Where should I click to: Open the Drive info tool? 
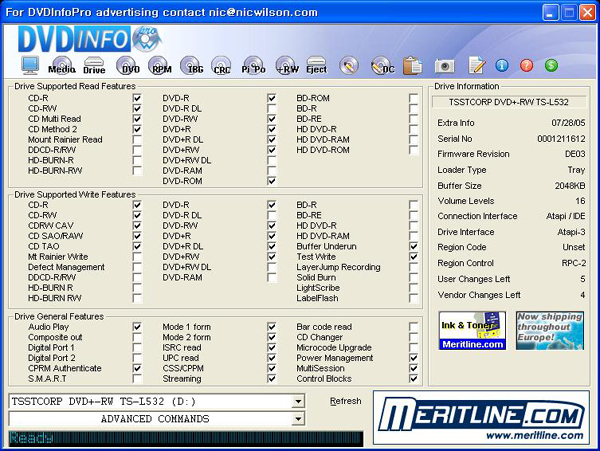coord(94,65)
